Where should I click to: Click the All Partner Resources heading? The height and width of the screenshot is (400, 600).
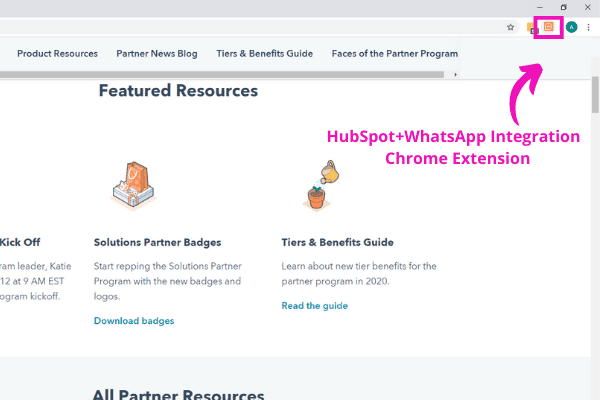pyautogui.click(x=178, y=394)
